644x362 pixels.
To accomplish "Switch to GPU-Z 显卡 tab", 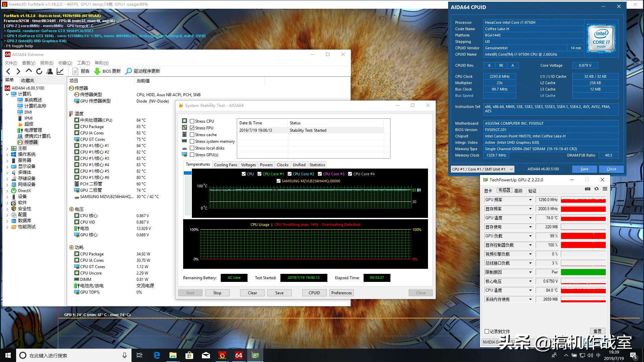I will coord(488,191).
